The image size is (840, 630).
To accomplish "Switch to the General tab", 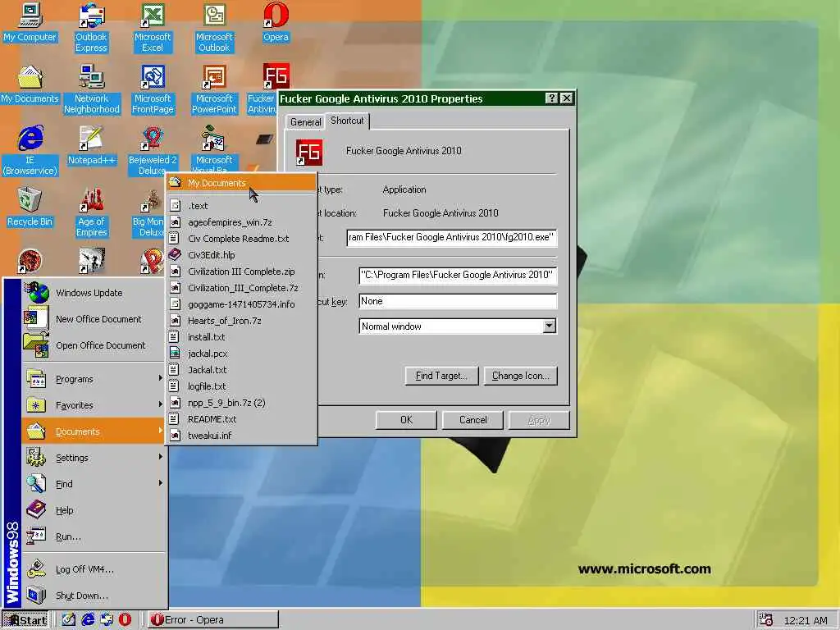I will (x=305, y=122).
